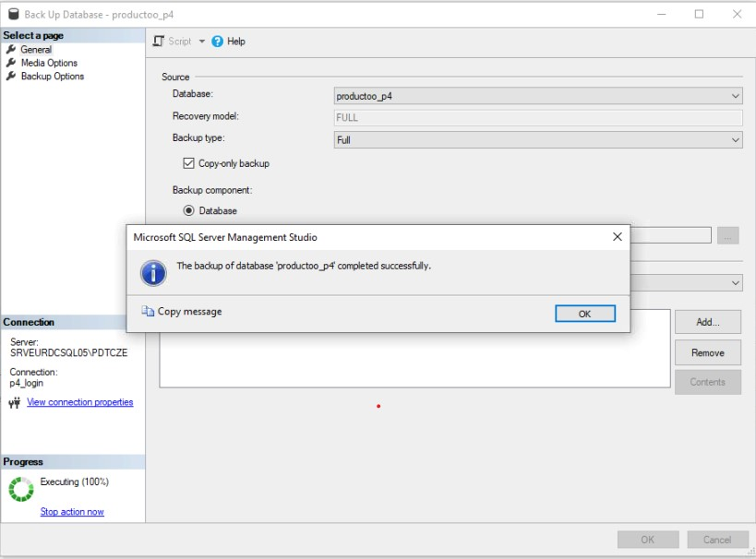756x559 pixels.
Task: Click the Add... destination button
Action: [x=707, y=323]
